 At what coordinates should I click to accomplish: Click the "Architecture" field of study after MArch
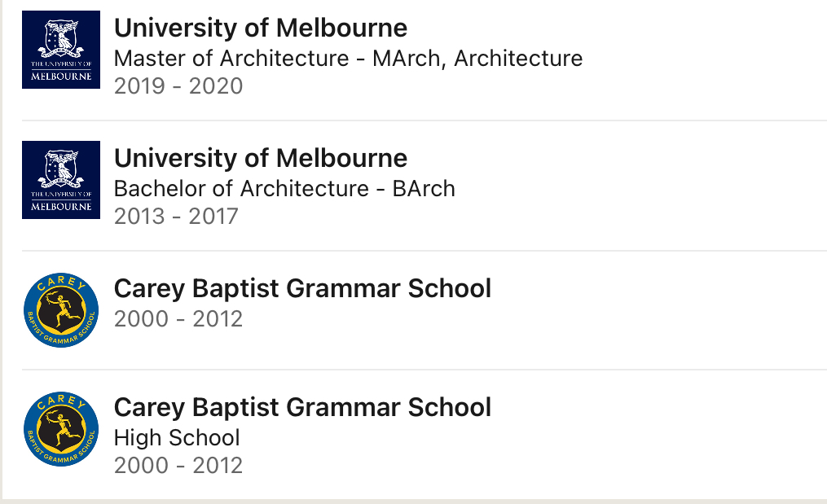(518, 59)
